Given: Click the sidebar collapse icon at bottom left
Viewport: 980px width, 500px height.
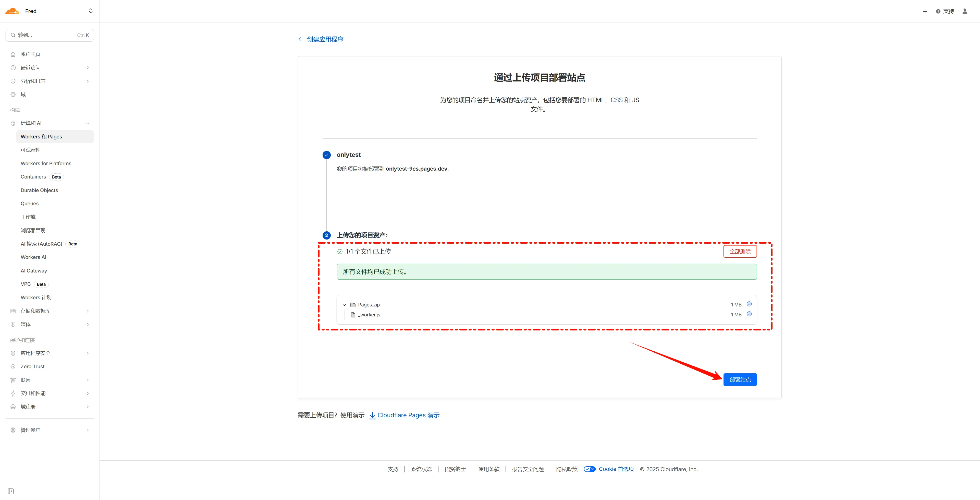Looking at the screenshot, I should (x=11, y=491).
